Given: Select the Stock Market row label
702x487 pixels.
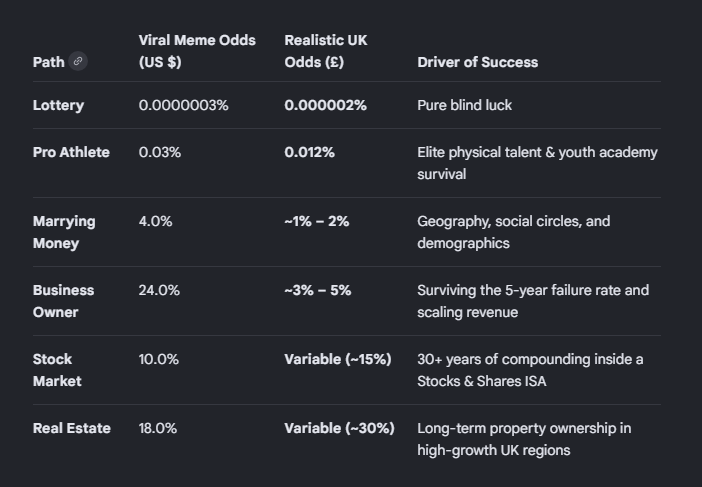Looking at the screenshot, I should 57,370.
